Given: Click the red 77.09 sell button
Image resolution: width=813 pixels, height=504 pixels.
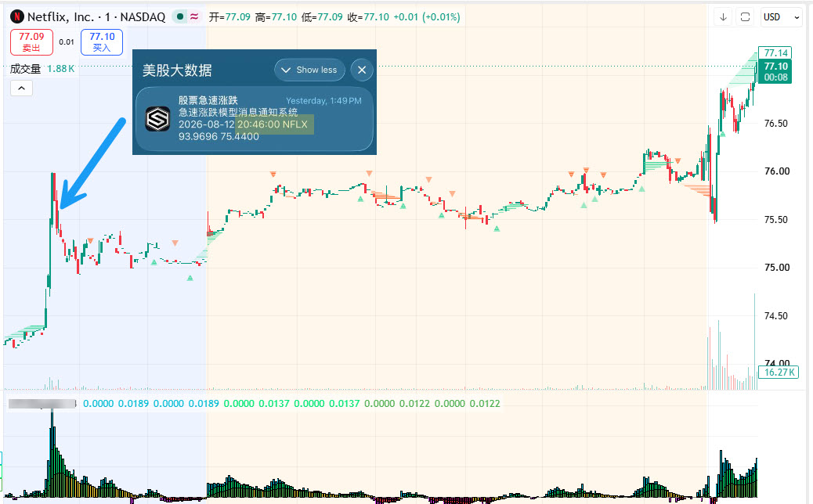Looking at the screenshot, I should coord(31,42).
